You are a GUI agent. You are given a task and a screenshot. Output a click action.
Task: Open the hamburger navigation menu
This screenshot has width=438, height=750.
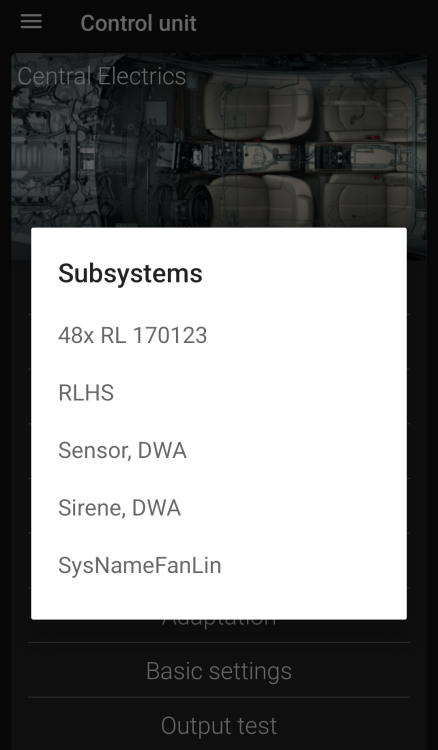[x=31, y=22]
